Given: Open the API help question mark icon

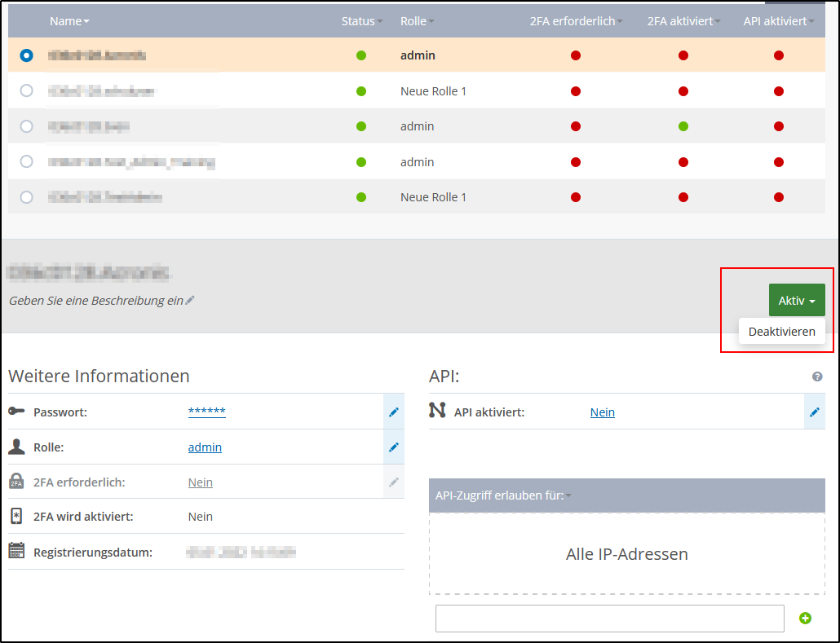Looking at the screenshot, I should tap(816, 377).
